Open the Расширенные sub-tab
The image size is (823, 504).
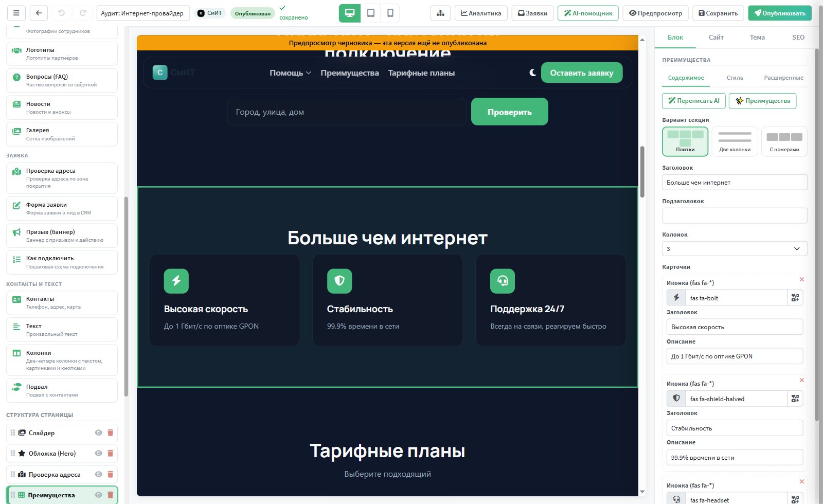[783, 78]
